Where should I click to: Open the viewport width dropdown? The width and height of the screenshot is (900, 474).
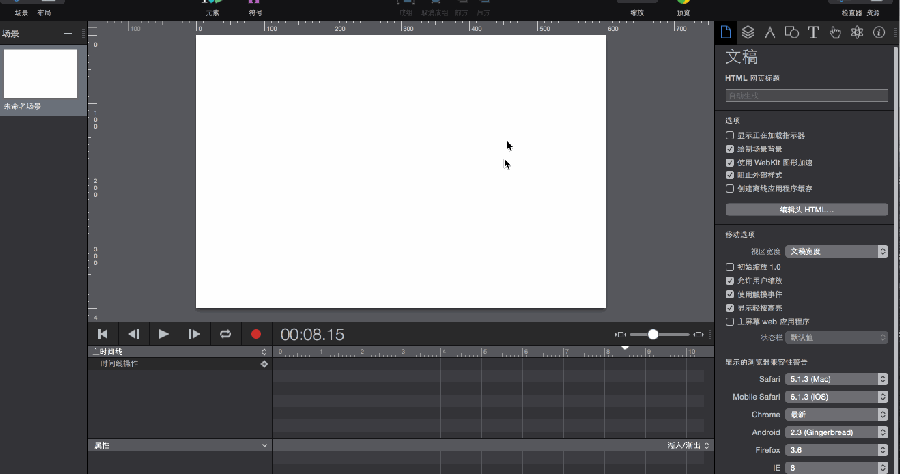pyautogui.click(x=836, y=252)
